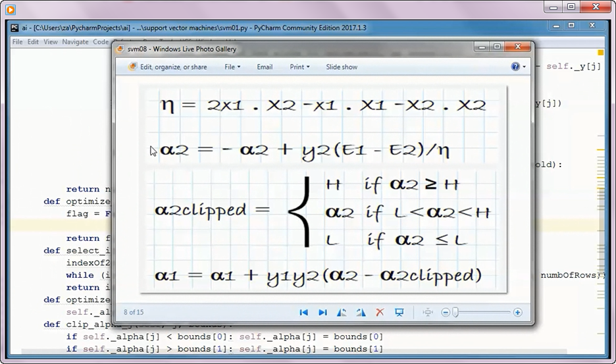
Task: Start slide show from bottom toolbar icon
Action: coord(399,313)
